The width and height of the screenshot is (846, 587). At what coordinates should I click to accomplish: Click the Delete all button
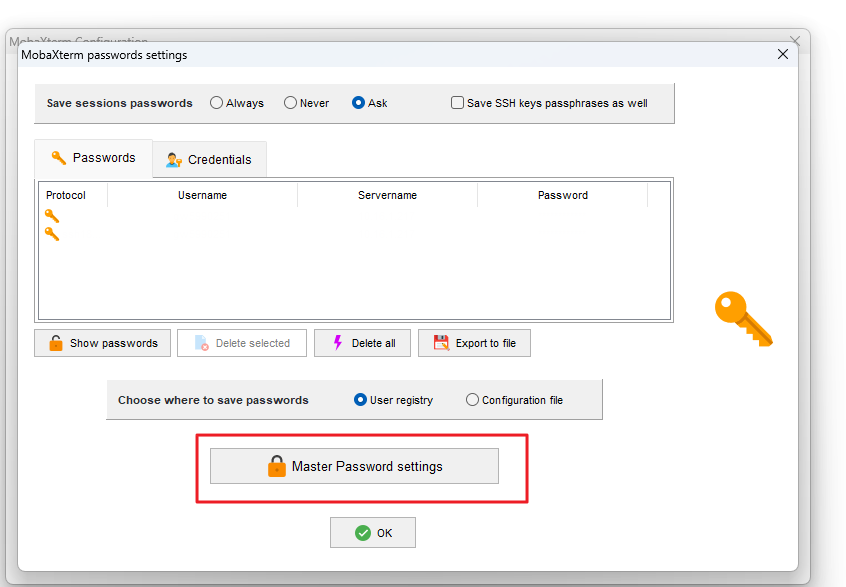coord(362,343)
